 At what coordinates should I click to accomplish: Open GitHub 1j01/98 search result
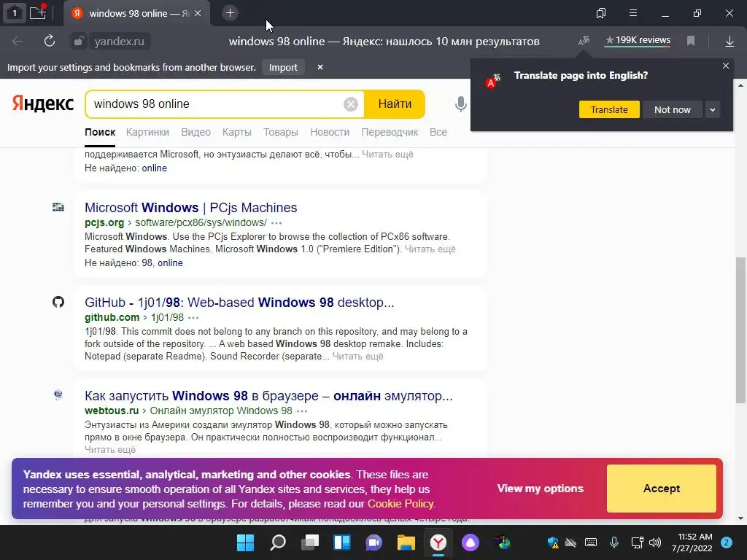239,303
